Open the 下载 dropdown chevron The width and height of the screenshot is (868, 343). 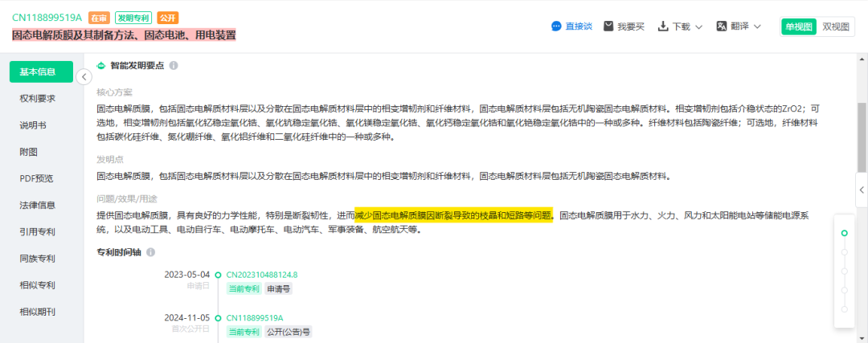698,27
